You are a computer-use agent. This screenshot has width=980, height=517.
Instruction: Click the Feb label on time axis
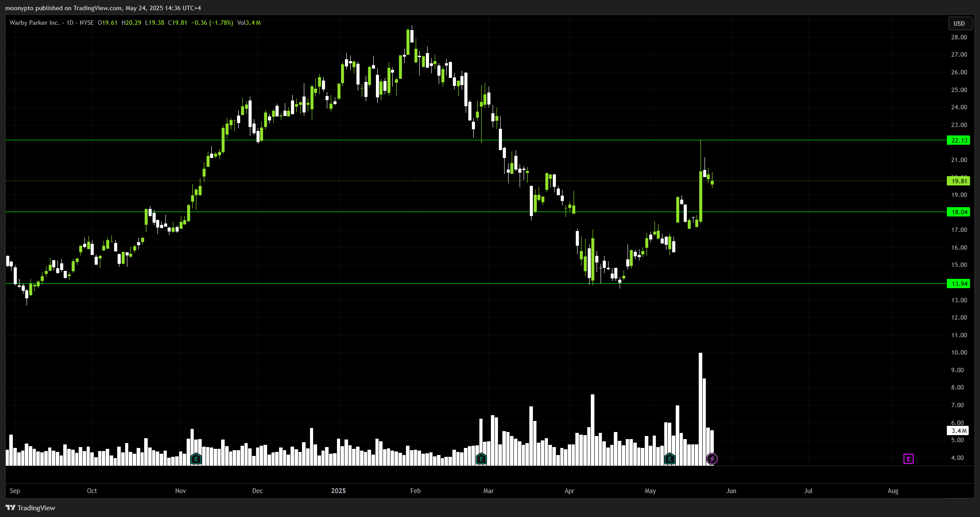(x=415, y=491)
